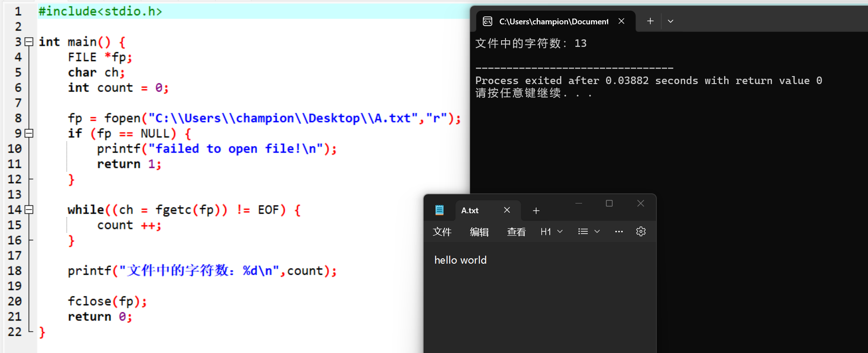The image size is (868, 353).
Task: Add a new terminal tab
Action: 650,21
